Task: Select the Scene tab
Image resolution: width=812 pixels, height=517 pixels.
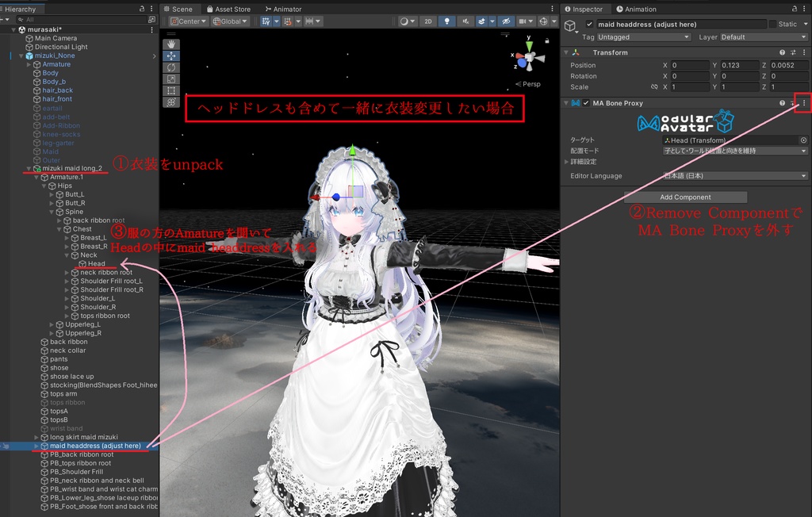Action: tap(178, 9)
